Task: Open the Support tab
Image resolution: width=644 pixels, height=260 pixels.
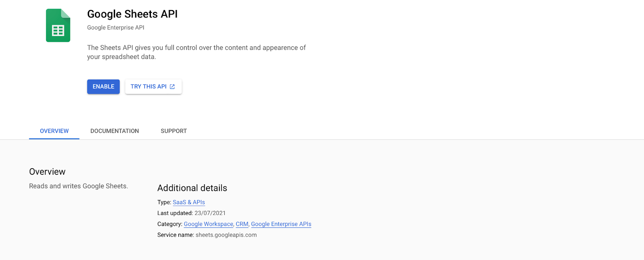Action: [174, 131]
